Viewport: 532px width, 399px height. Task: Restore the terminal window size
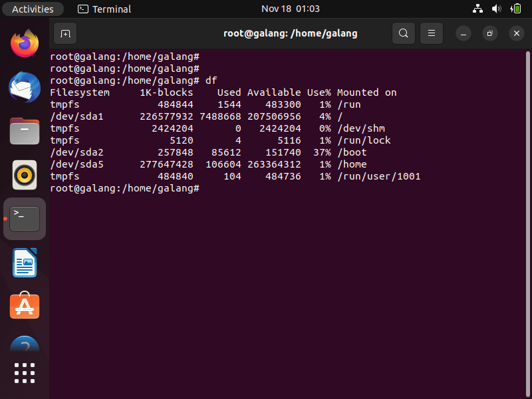pyautogui.click(x=489, y=34)
